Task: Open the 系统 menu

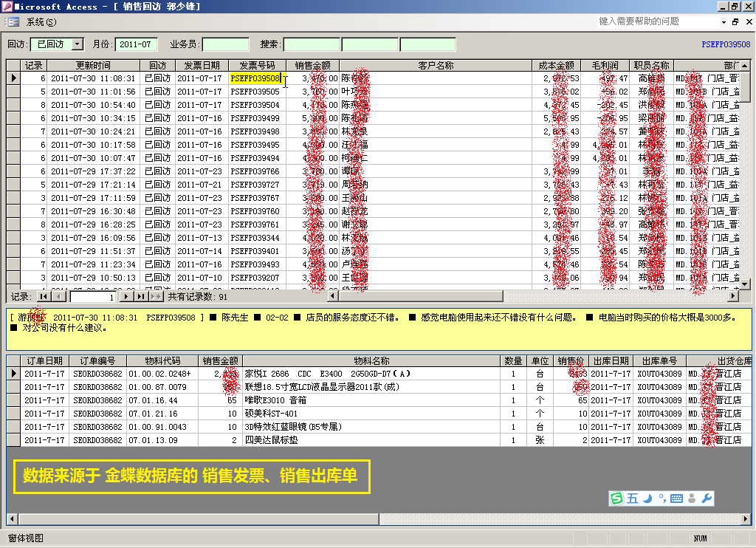Action: pos(41,22)
